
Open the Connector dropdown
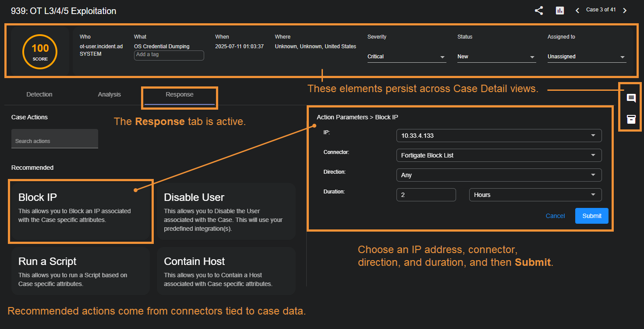(499, 155)
